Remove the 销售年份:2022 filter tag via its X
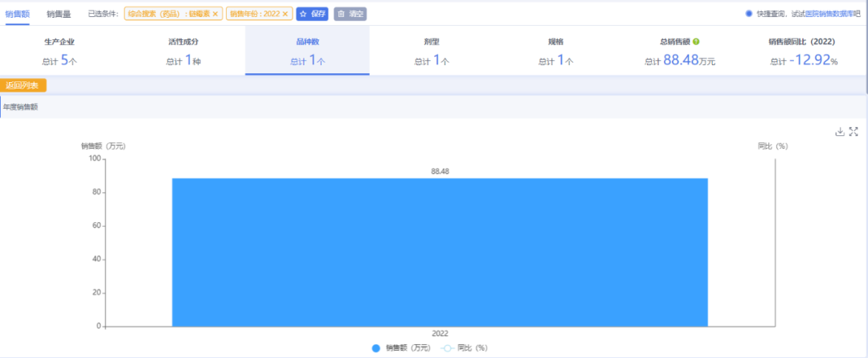 [x=285, y=14]
